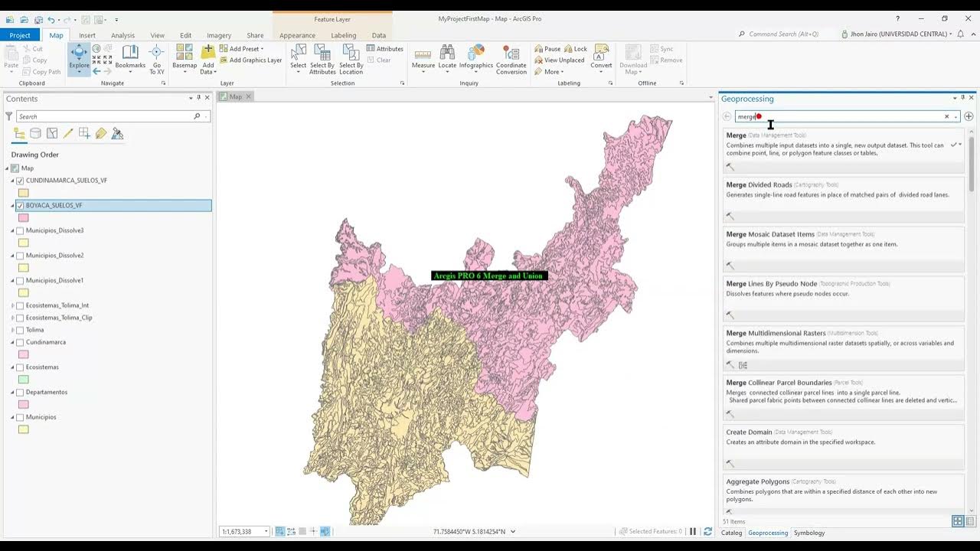Click the BOYACA_SUELOS_VF pink symbol swatch
The width and height of the screenshot is (980, 551).
pyautogui.click(x=24, y=218)
